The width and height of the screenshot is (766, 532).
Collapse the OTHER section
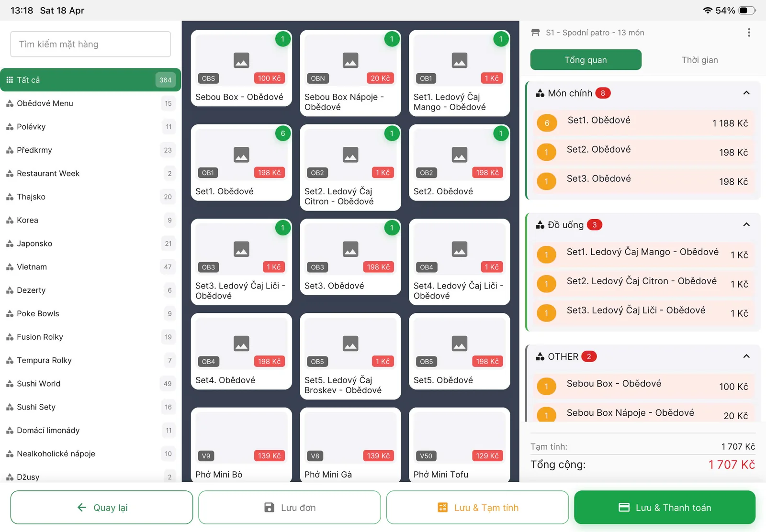click(x=746, y=356)
